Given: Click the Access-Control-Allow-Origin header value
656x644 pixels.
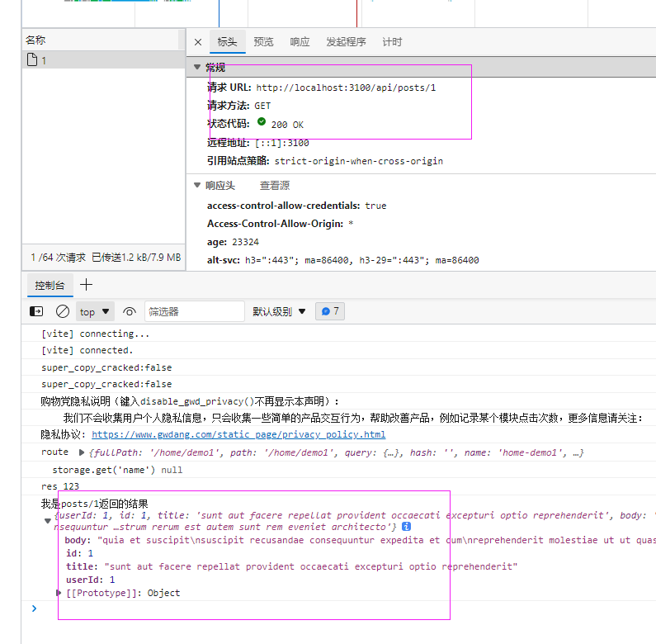Looking at the screenshot, I should (351, 224).
